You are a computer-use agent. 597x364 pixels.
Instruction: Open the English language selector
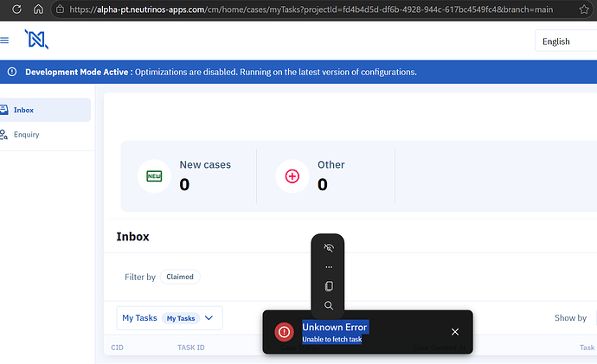point(566,42)
